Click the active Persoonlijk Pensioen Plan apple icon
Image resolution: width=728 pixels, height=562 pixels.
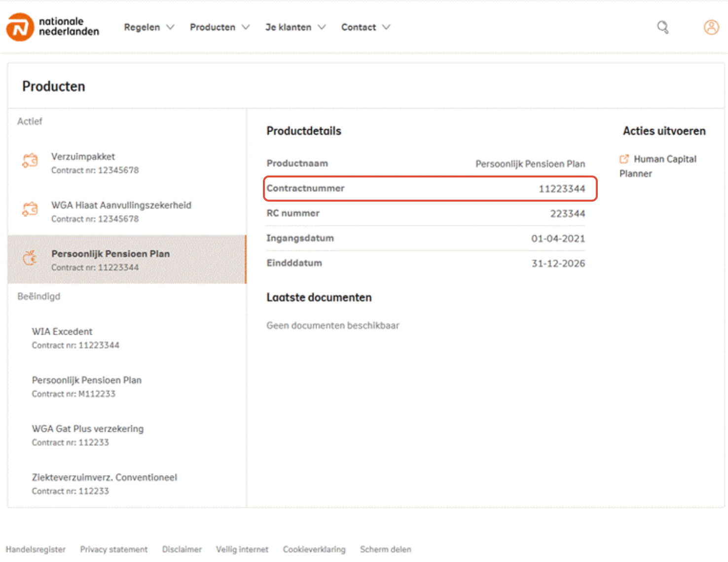click(x=30, y=257)
